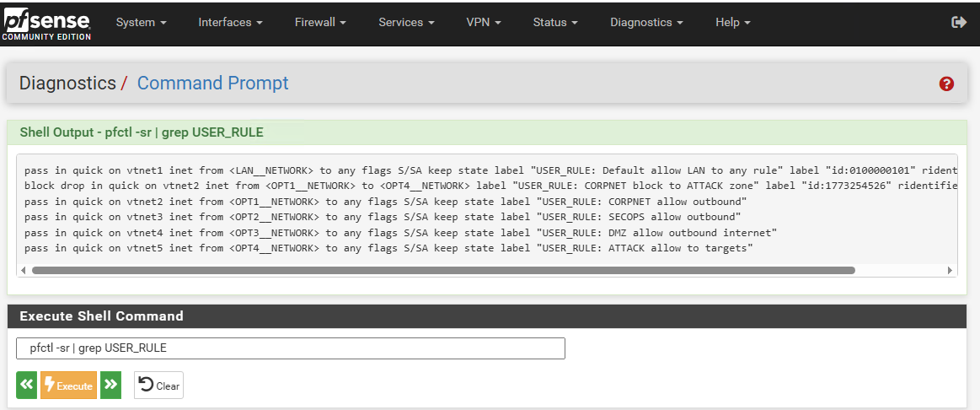
Task: Click the logout icon in the top bar
Action: click(x=959, y=23)
